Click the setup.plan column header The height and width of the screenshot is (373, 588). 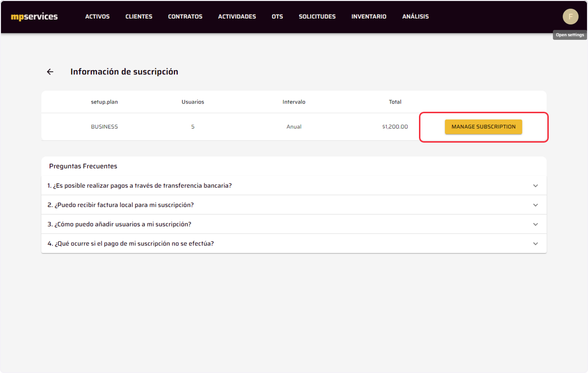pyautogui.click(x=104, y=102)
